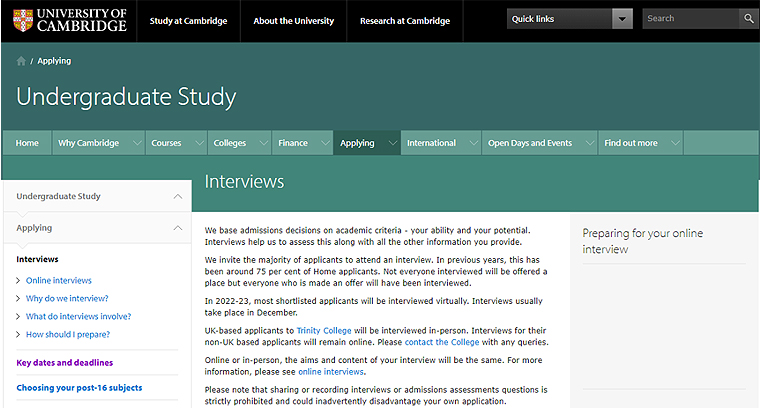Screen dimensions: 760x408
Task: Open Preparing for your online interview panel
Action: point(642,241)
